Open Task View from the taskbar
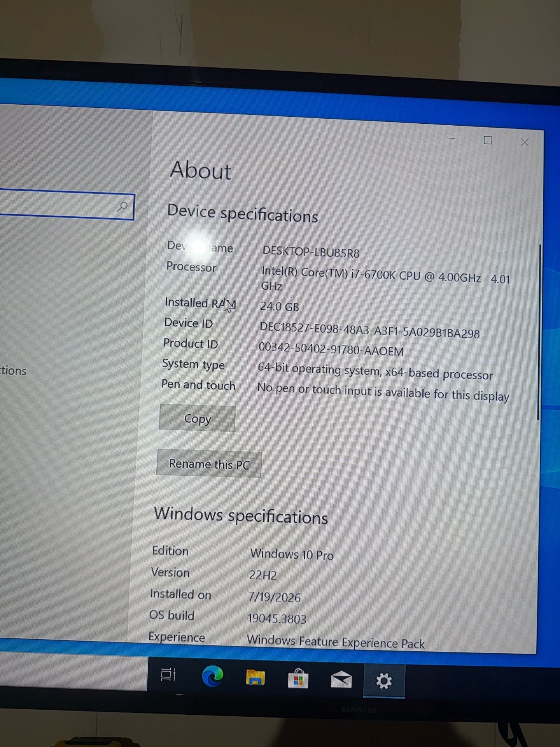Screen dimensions: 560x747 coord(168,675)
